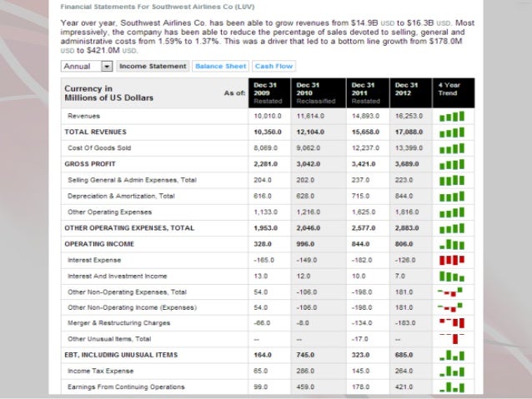Click the Earnings From Continuing Operations label
Viewport: 532px width, 399px height.
127,387
